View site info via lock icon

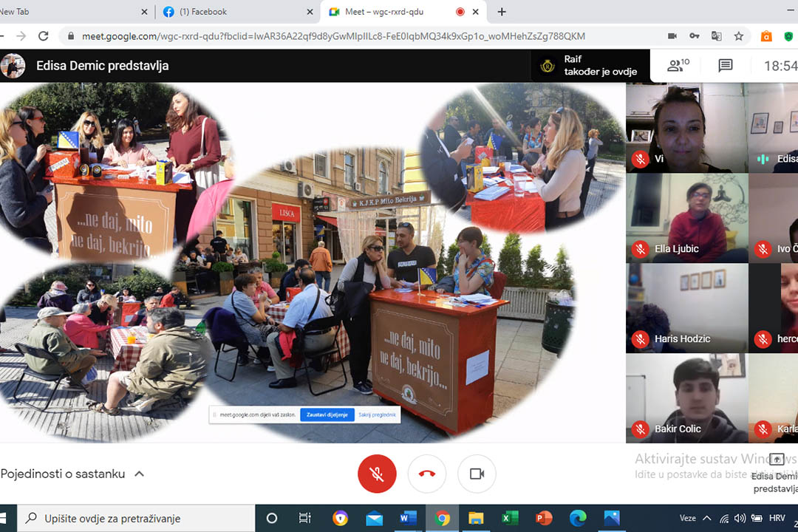[71, 36]
